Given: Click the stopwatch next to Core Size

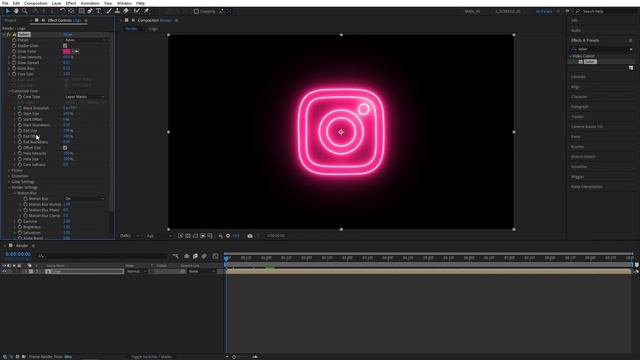Looking at the screenshot, I should pos(14,74).
